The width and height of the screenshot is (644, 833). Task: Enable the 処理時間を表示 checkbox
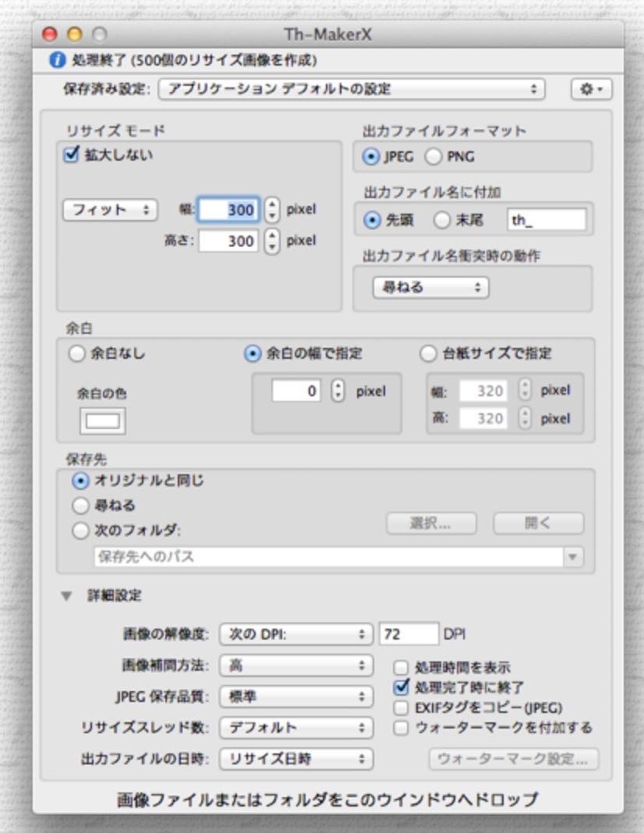point(401,668)
